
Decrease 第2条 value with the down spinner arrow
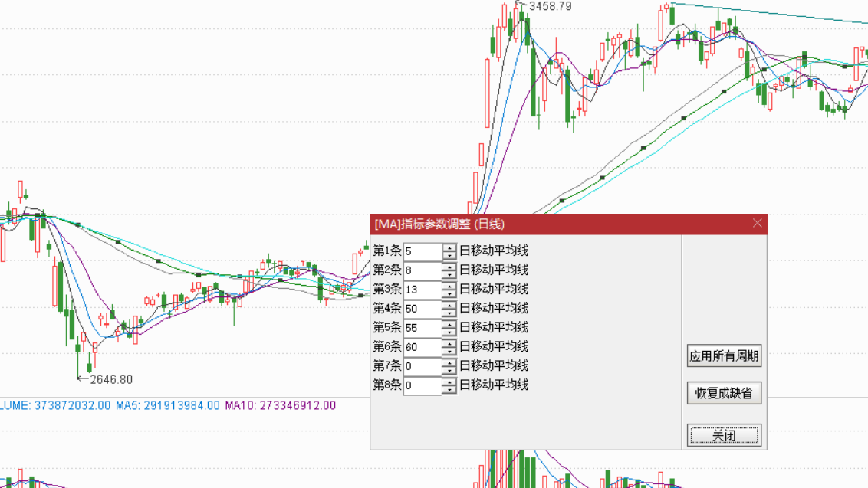tap(449, 275)
